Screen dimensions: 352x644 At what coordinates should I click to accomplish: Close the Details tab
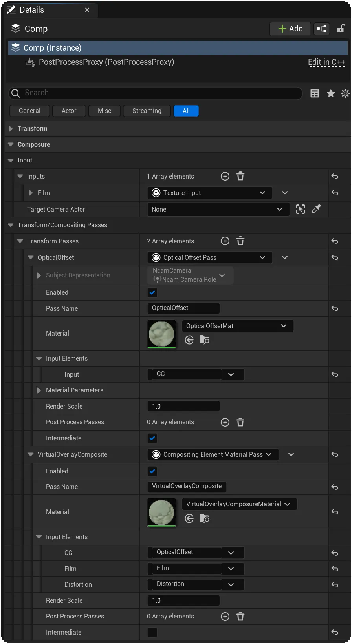tap(87, 10)
